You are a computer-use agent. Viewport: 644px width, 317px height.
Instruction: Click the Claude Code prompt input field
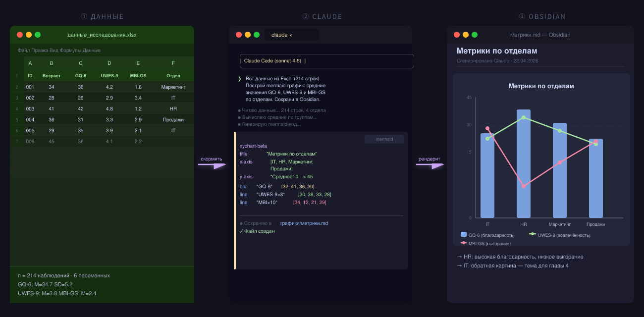326,61
